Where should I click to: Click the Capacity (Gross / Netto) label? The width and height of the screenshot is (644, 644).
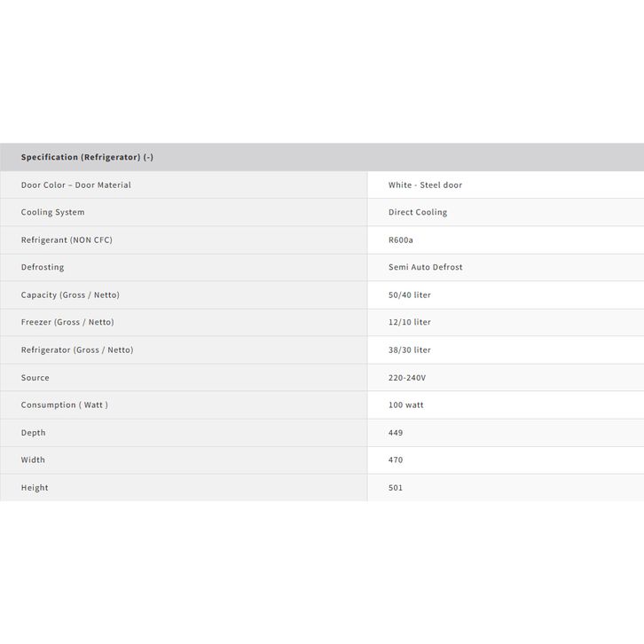pyautogui.click(x=70, y=295)
